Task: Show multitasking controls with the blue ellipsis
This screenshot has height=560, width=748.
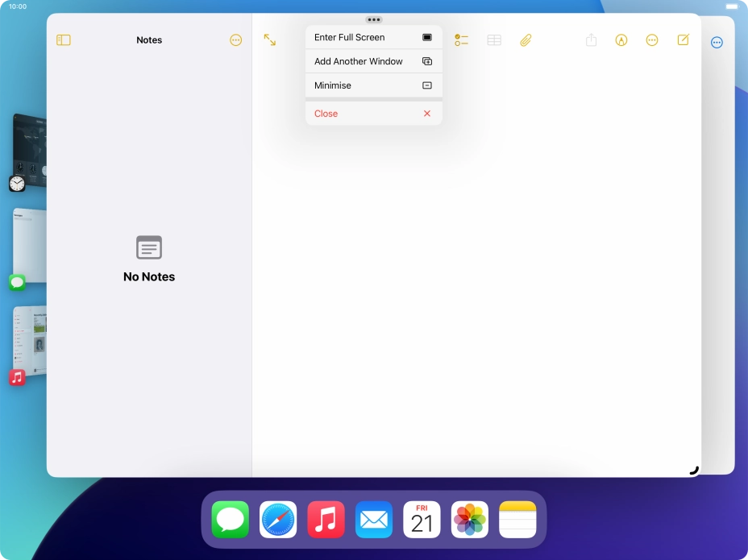Action: point(716,42)
